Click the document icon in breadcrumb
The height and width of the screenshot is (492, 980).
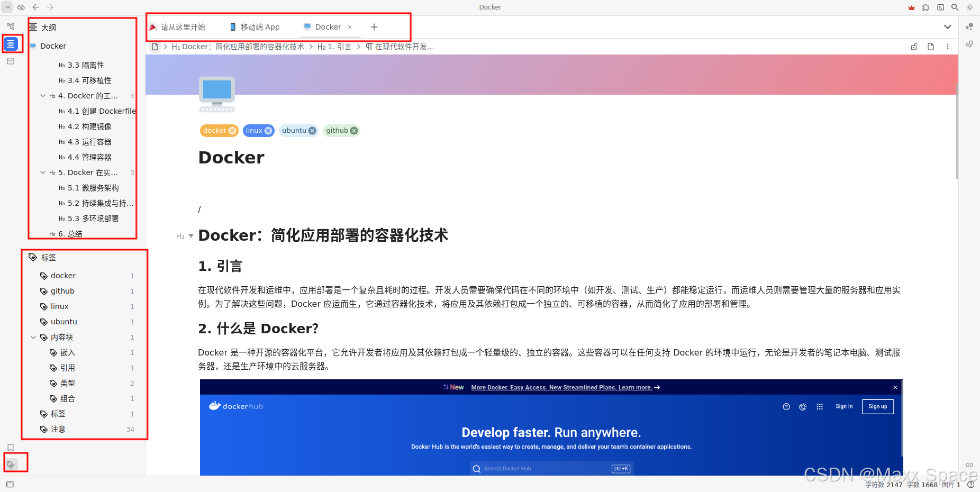pos(155,47)
